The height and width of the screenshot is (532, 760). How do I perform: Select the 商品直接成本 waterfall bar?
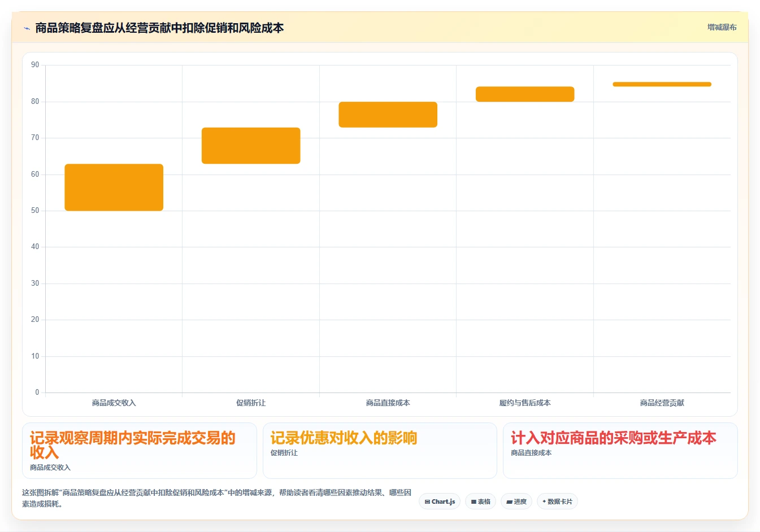(x=388, y=115)
